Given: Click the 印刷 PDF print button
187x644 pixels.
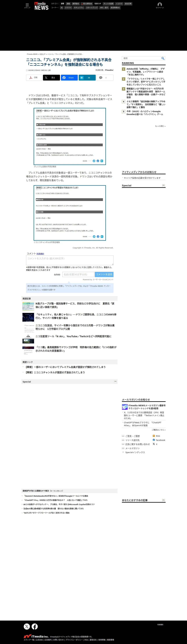Looking at the screenshot, I should point(34,77).
